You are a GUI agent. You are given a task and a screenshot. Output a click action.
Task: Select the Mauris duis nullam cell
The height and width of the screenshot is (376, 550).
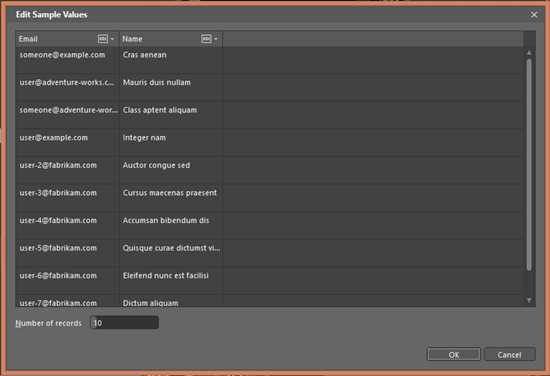[170, 88]
